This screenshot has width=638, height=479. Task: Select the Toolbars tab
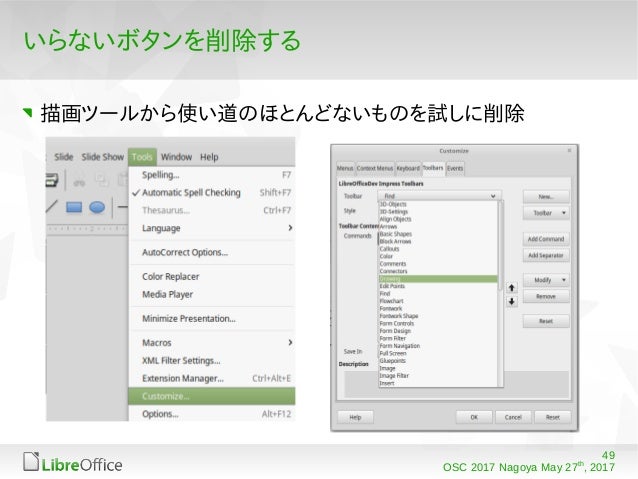point(433,168)
